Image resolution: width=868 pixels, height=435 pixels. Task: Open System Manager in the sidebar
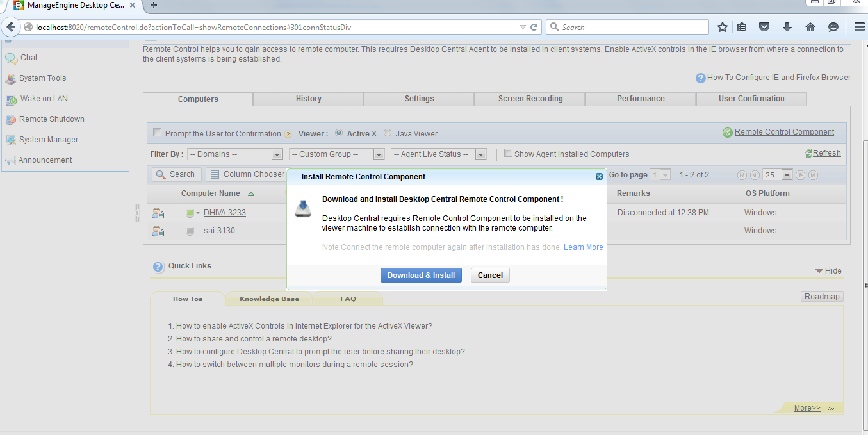coord(48,140)
